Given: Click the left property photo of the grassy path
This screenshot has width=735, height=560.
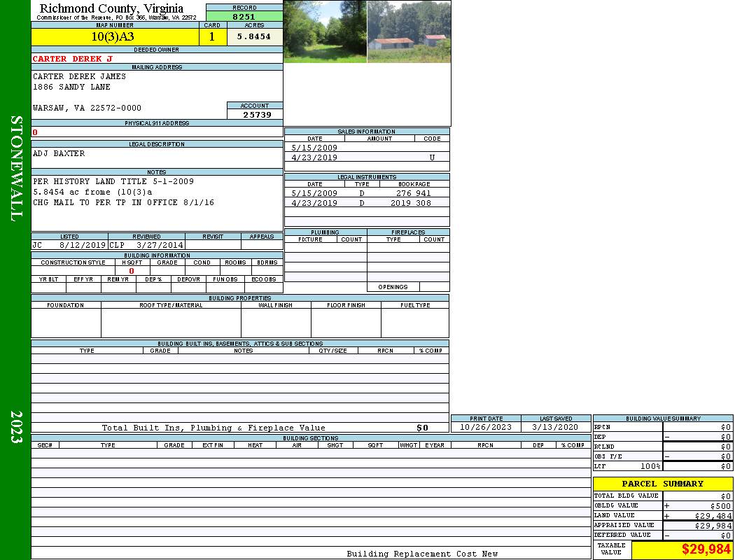Looking at the screenshot, I should coord(325,31).
